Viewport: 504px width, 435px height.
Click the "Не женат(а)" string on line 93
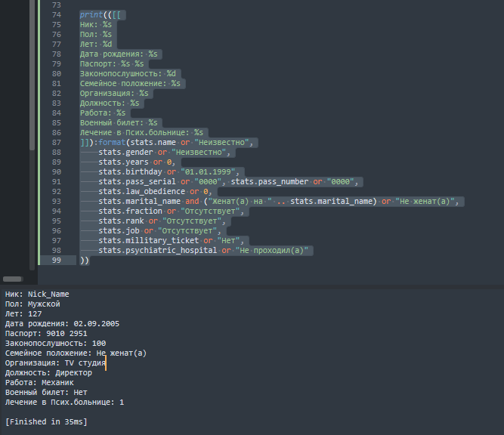click(426, 201)
